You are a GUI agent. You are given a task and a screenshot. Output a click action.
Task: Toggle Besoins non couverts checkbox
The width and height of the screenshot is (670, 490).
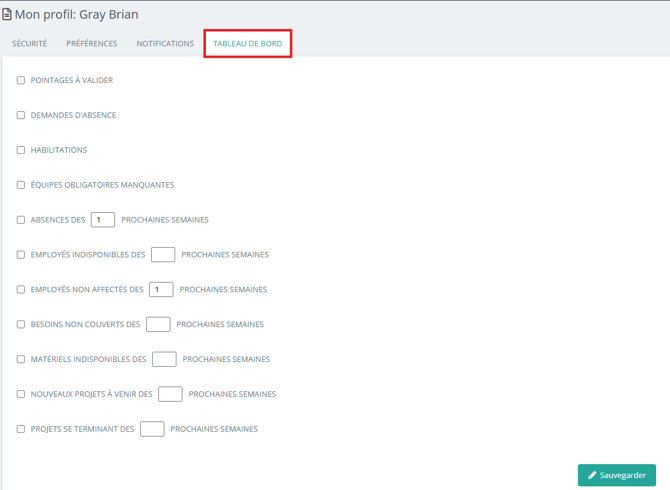(21, 325)
